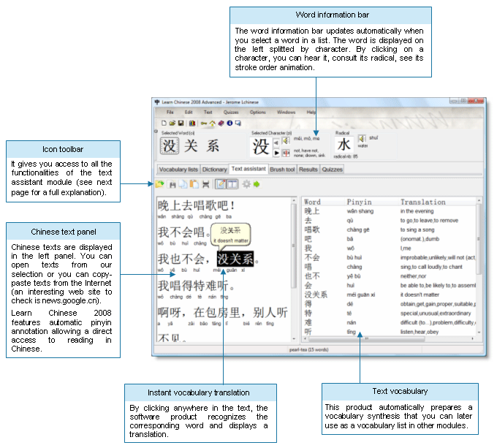The image size is (497, 448).
Task: Click the print icon in Text assistant toolbar
Action: (x=205, y=184)
